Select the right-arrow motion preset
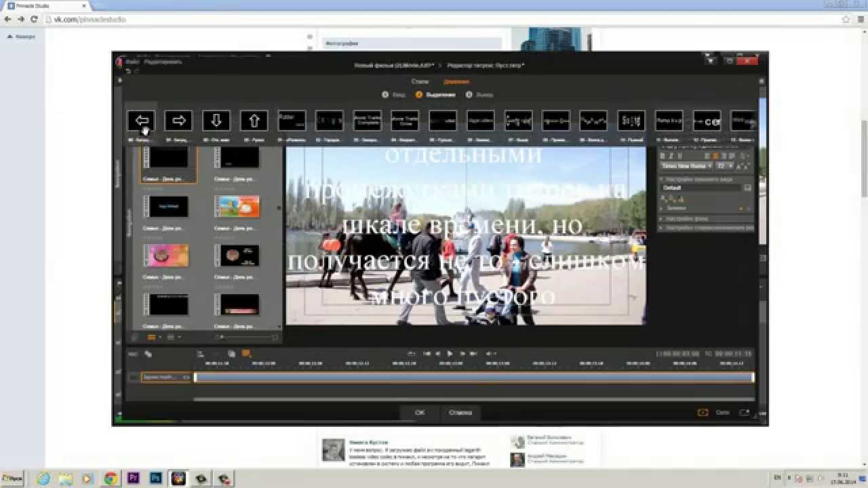 coord(179,121)
